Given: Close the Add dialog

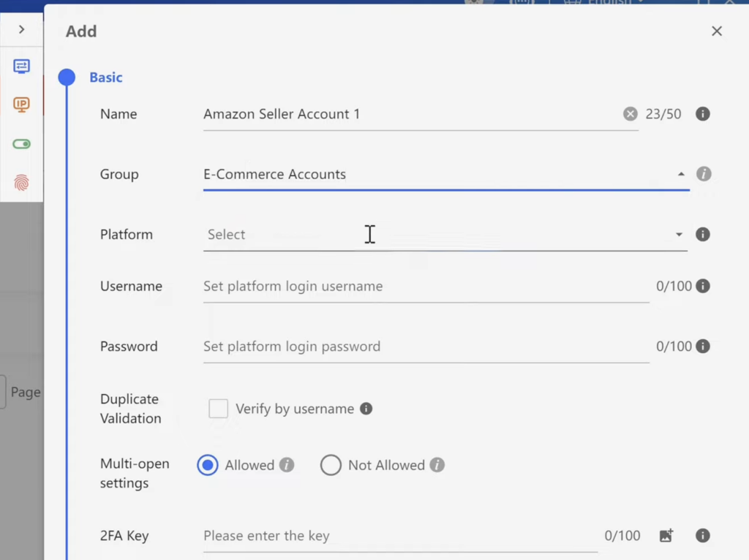Looking at the screenshot, I should coord(717,31).
